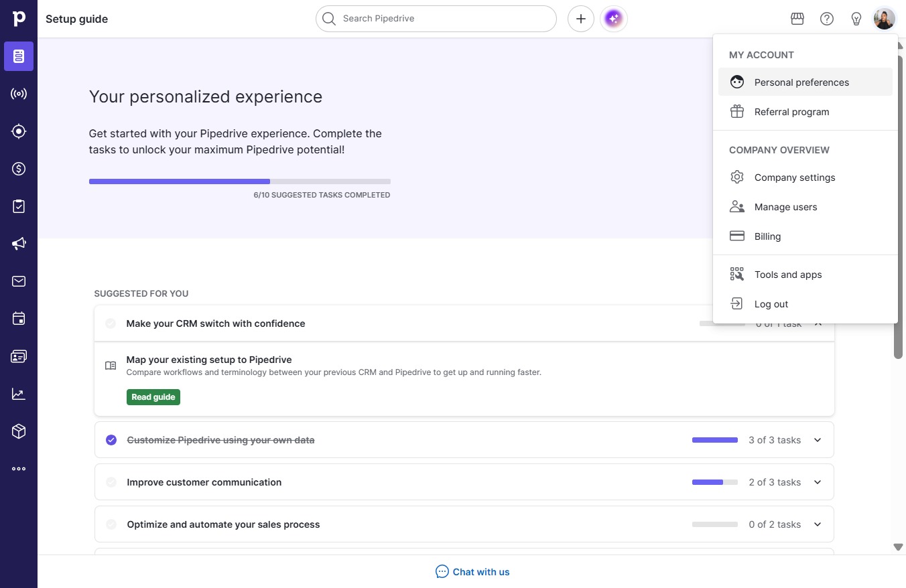Select Personal preferences from account menu
The height and width of the screenshot is (588, 906).
(x=805, y=82)
